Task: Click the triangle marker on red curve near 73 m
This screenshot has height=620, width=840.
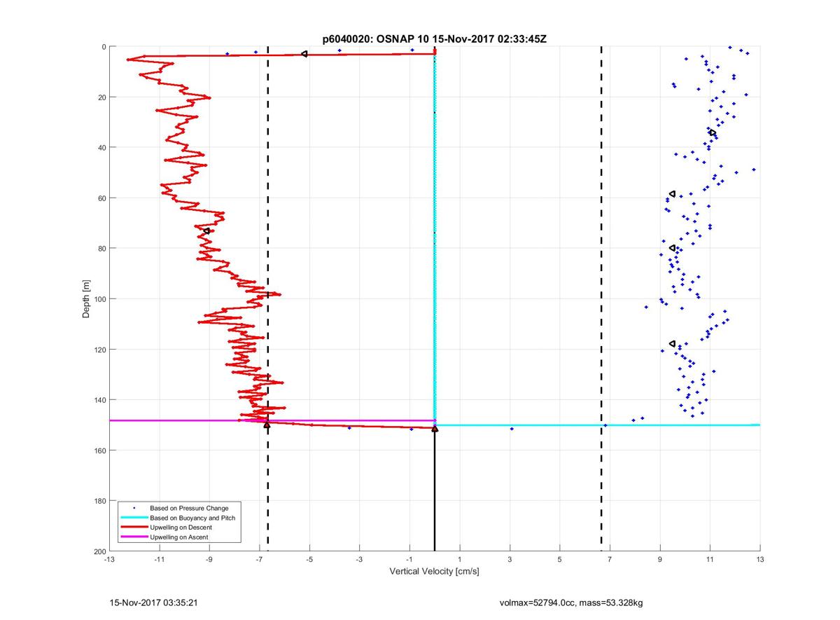Action: click(206, 230)
